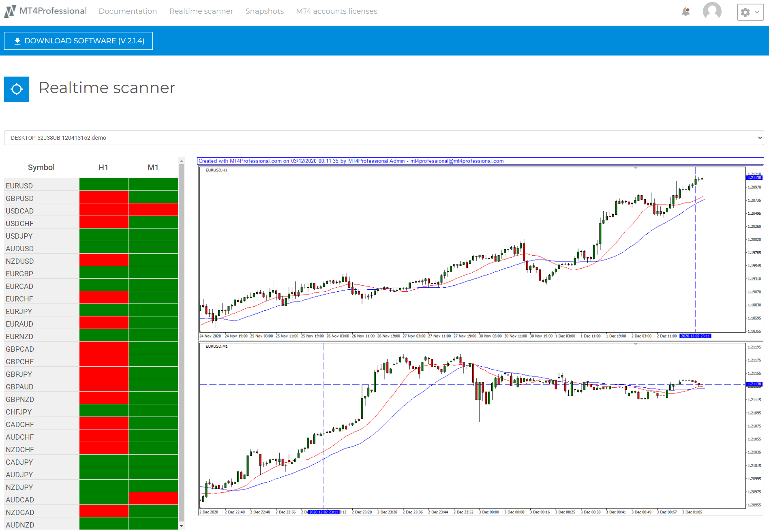Screen dimensions: 769x532
Task: Go to the Realtime scanner menu item
Action: coord(201,11)
